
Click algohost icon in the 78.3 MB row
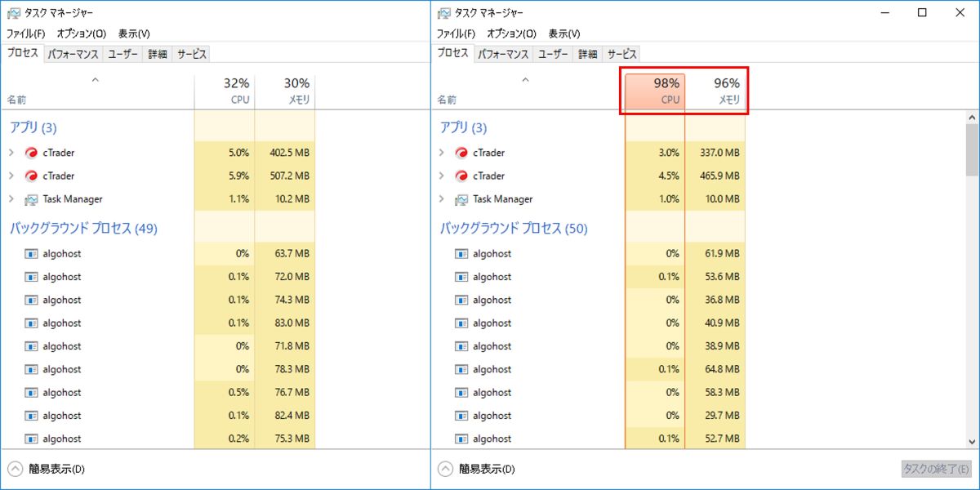31,369
